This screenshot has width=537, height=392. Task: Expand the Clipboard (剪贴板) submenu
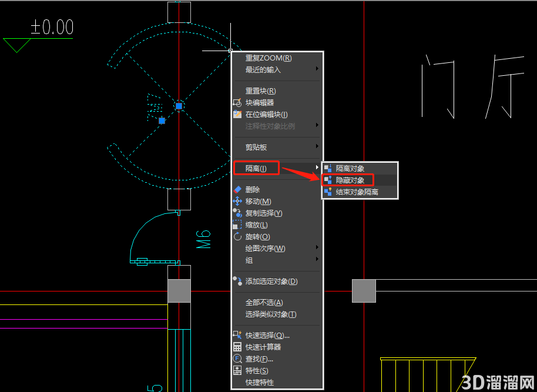point(277,147)
